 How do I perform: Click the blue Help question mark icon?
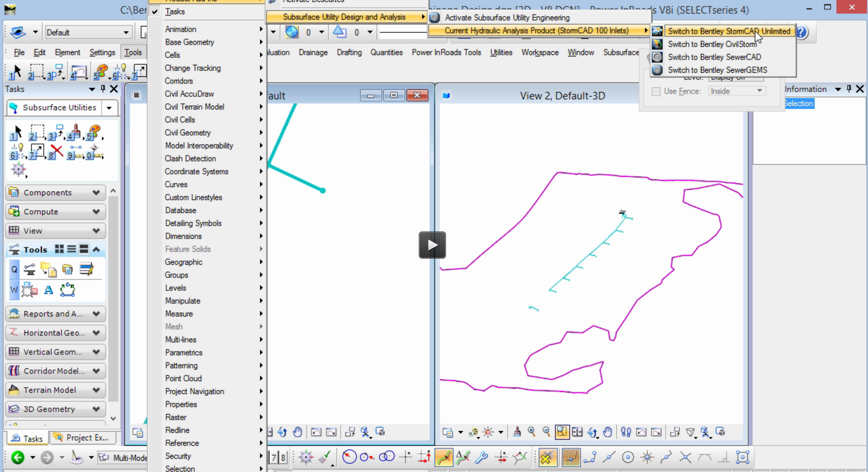pos(802,32)
